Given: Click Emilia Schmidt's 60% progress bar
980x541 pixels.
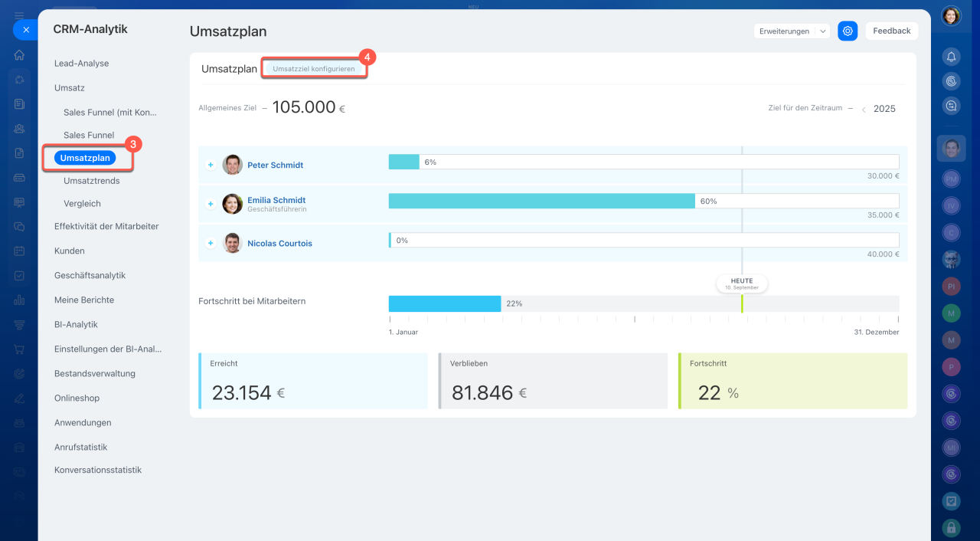Looking at the screenshot, I should point(541,201).
